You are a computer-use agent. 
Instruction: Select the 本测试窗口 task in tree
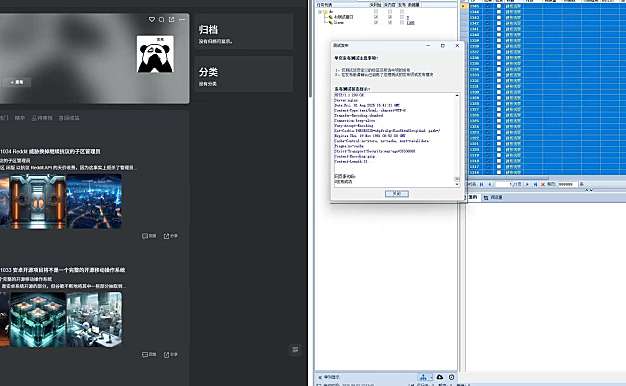(x=343, y=17)
